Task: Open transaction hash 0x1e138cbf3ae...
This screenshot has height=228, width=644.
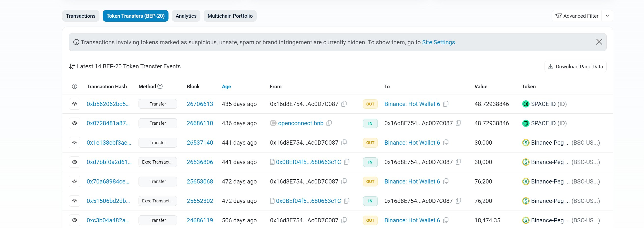Action: coord(109,142)
